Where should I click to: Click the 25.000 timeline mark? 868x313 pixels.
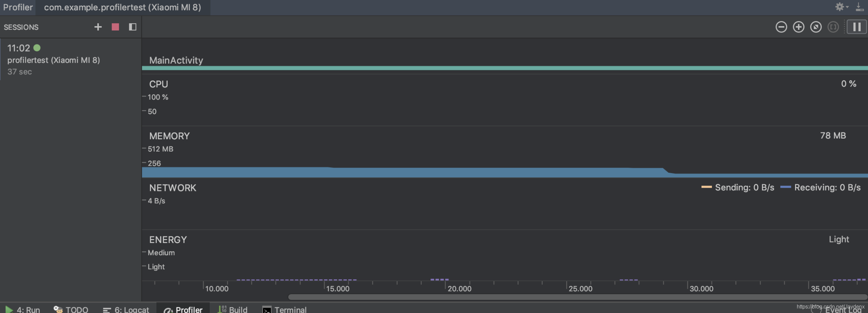click(x=580, y=289)
